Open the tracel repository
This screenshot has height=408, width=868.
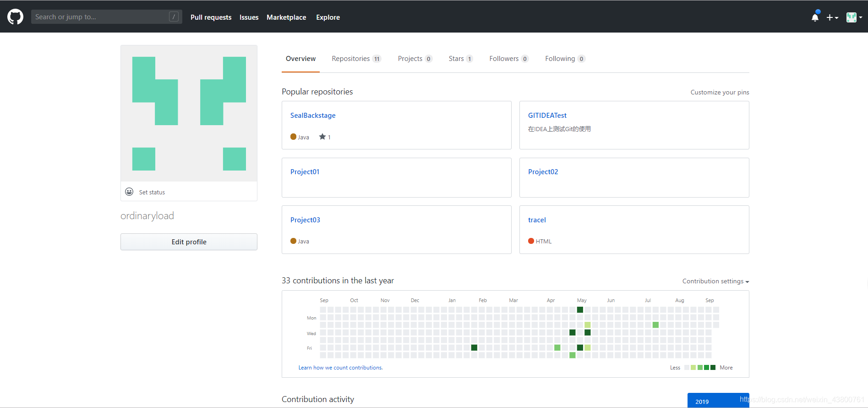pos(537,220)
